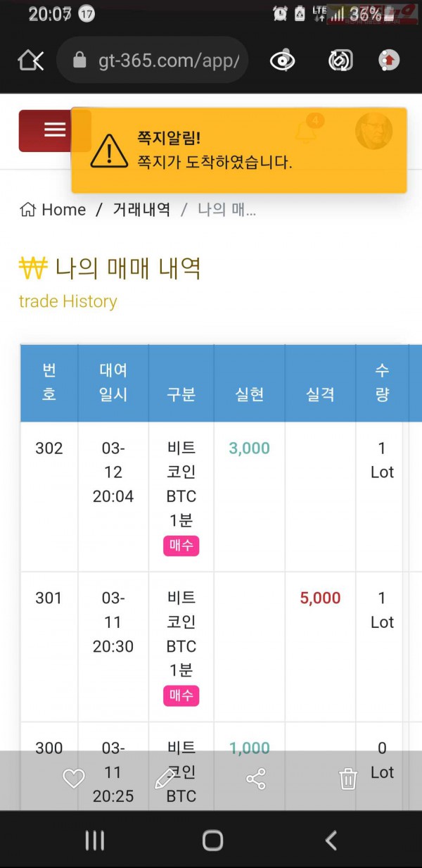Image resolution: width=422 pixels, height=868 pixels.
Task: Open the user profile avatar
Action: point(373,130)
